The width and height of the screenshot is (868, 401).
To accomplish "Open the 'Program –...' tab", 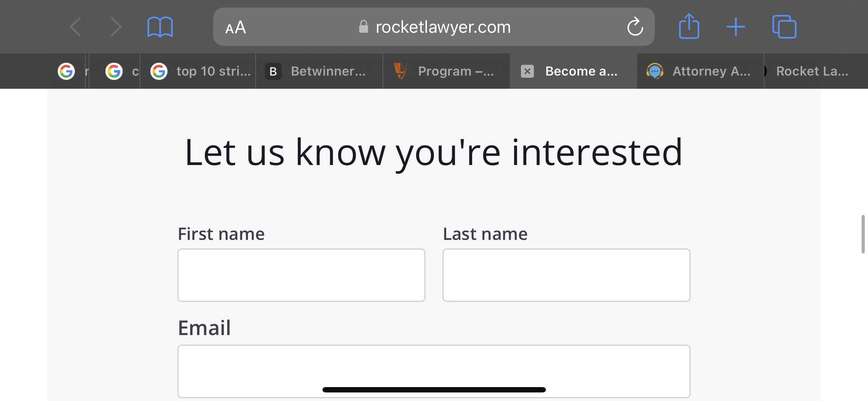I will (x=446, y=71).
